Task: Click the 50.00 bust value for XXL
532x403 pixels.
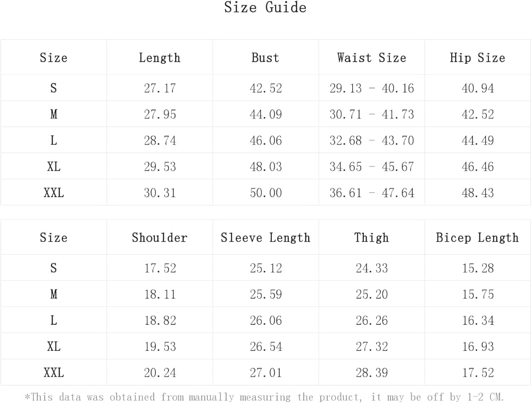Action: [x=265, y=193]
